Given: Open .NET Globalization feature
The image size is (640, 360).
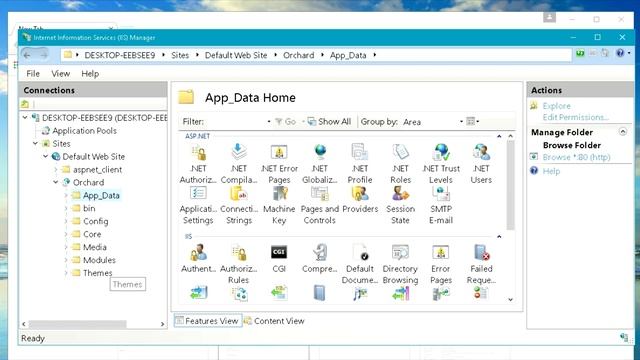Looking at the screenshot, I should point(320,164).
